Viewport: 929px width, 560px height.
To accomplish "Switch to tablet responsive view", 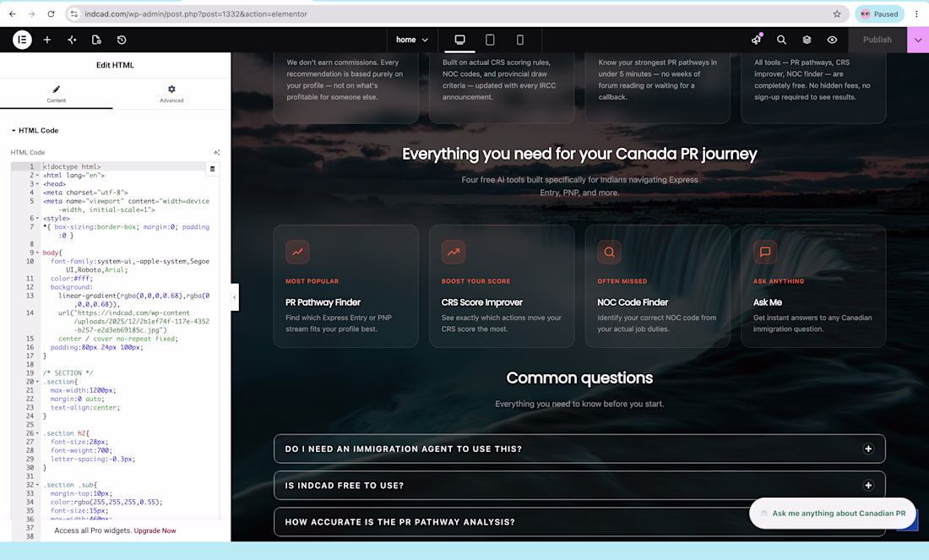I will pyautogui.click(x=490, y=40).
